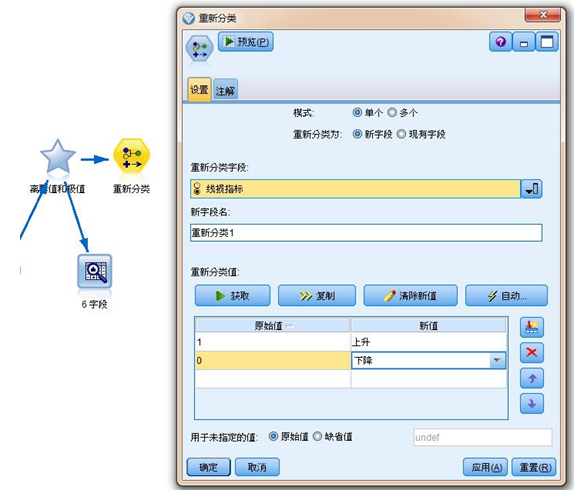Open the field picker next to 线损指标
The width and height of the screenshot is (574, 492).
point(532,189)
